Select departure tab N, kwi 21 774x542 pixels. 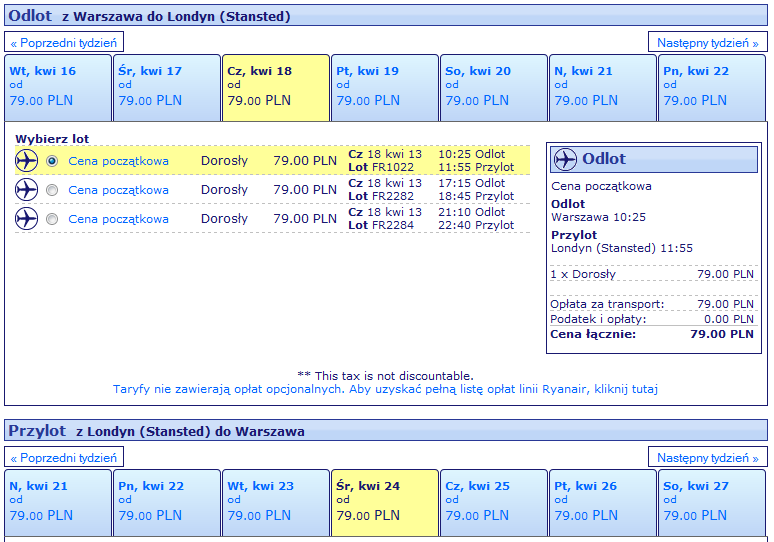(x=603, y=88)
